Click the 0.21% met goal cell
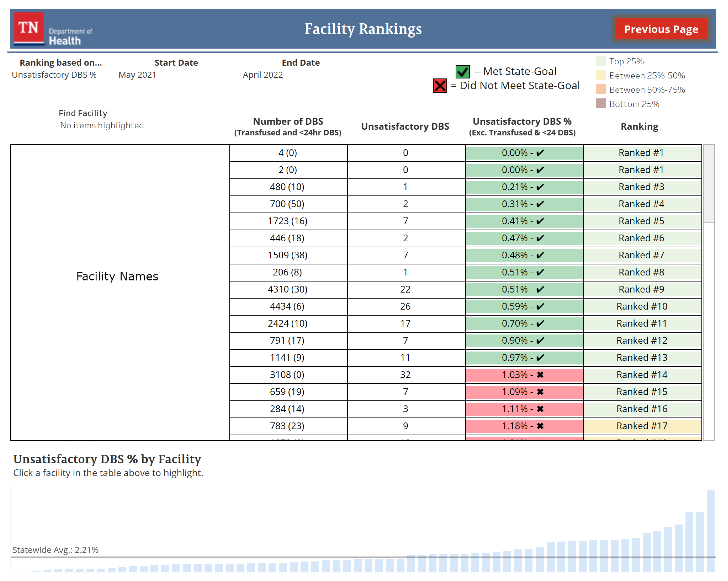Viewport: 728px width, 581px height. [x=524, y=187]
